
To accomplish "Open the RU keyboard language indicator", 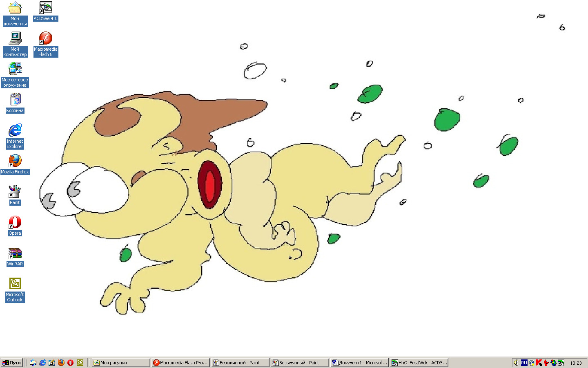I will coord(524,363).
